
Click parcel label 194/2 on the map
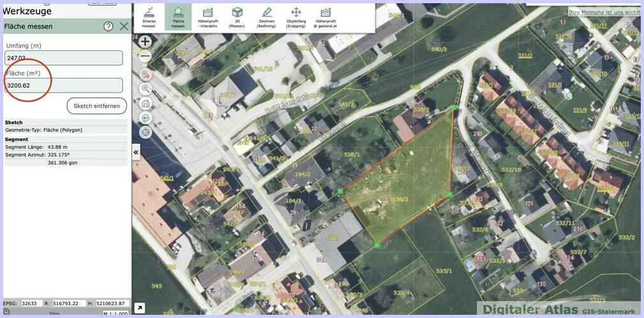pyautogui.click(x=303, y=174)
